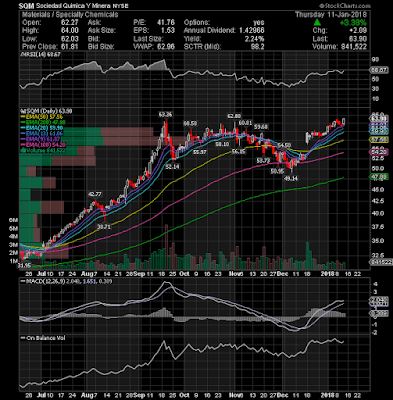The image size is (393, 400).
Task: Click the RSI current value tag 68.67
Action: (379, 70)
